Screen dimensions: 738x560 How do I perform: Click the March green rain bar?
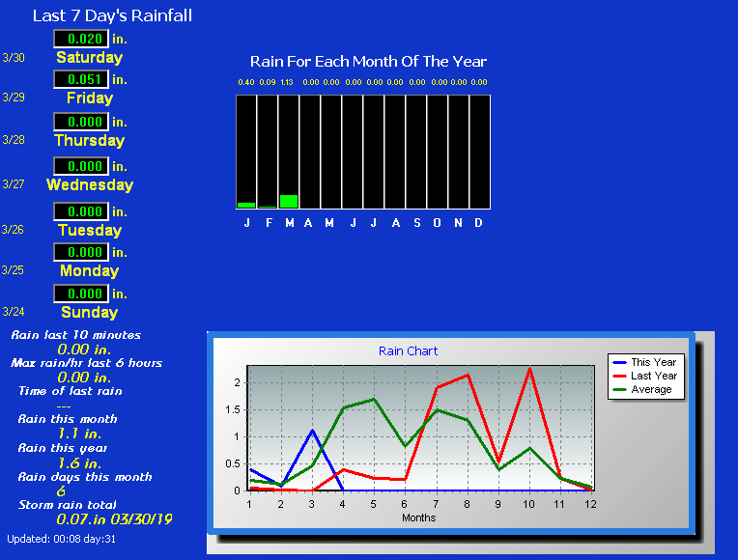click(x=289, y=201)
